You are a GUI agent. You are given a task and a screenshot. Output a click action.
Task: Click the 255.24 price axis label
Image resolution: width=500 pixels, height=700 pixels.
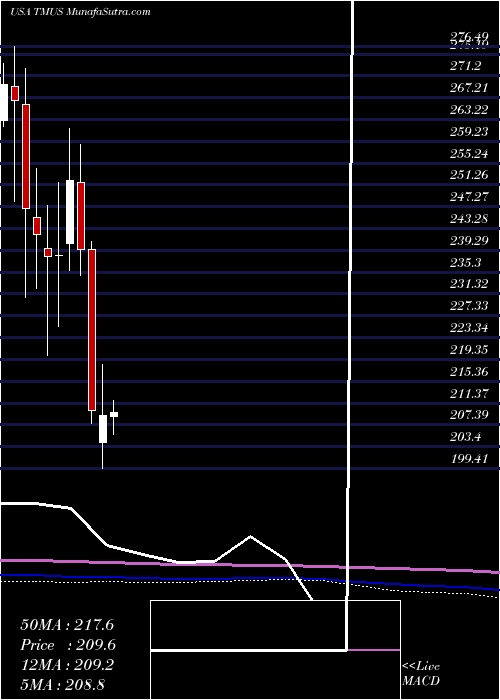point(468,154)
